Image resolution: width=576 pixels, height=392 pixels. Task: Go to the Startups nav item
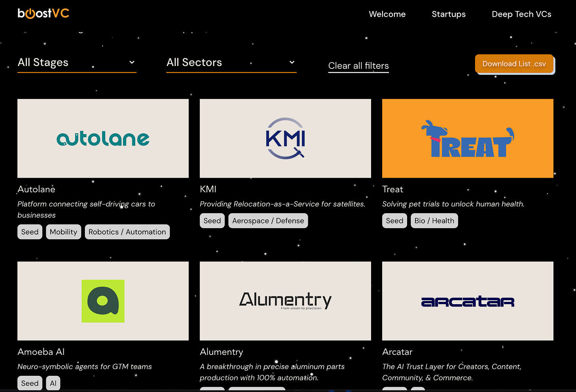tap(449, 14)
